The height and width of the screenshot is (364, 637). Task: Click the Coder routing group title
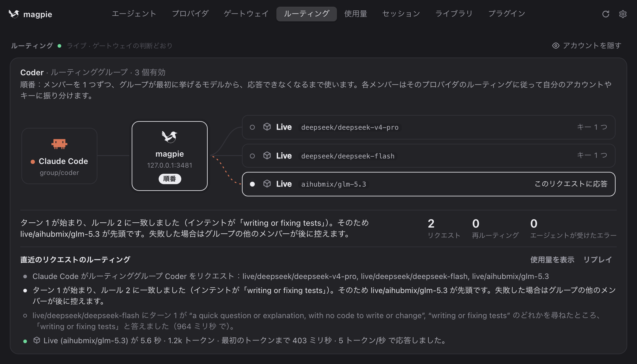32,72
